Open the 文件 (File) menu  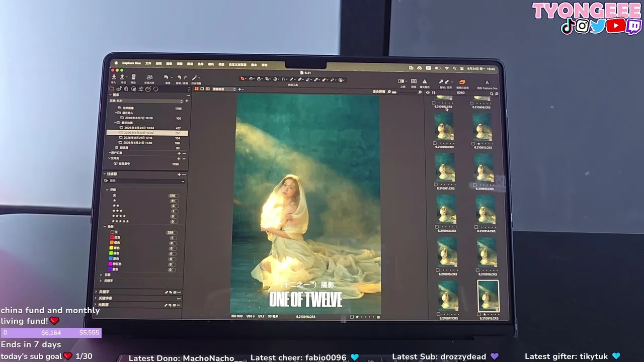pos(148,63)
